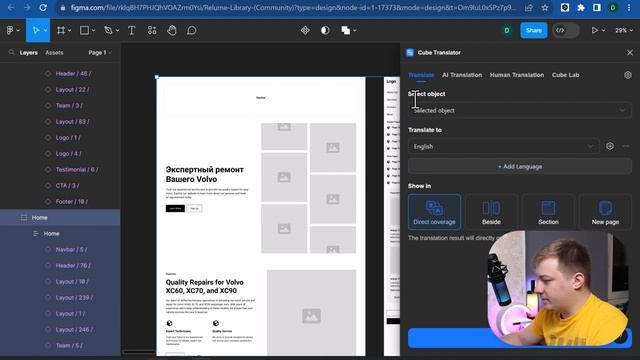Select the Testimonial / 6 / layer
Viewport: 640px width, 360px height.
[x=76, y=169]
